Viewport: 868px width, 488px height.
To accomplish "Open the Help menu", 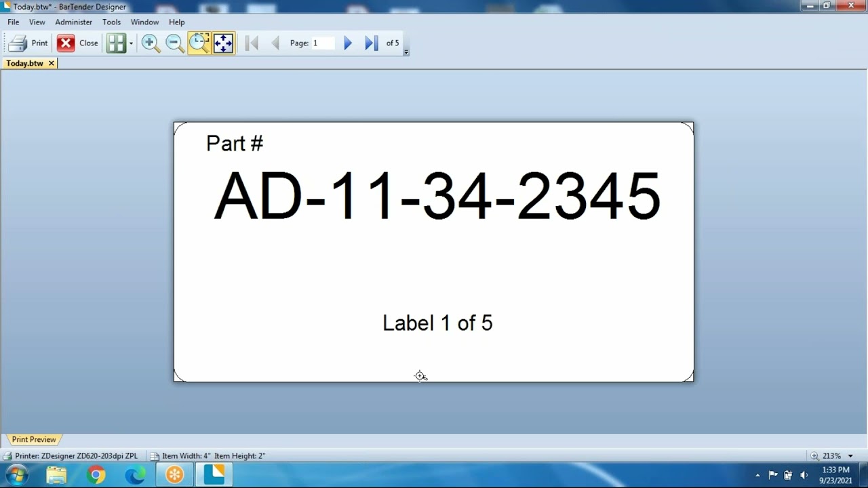I will [x=176, y=22].
